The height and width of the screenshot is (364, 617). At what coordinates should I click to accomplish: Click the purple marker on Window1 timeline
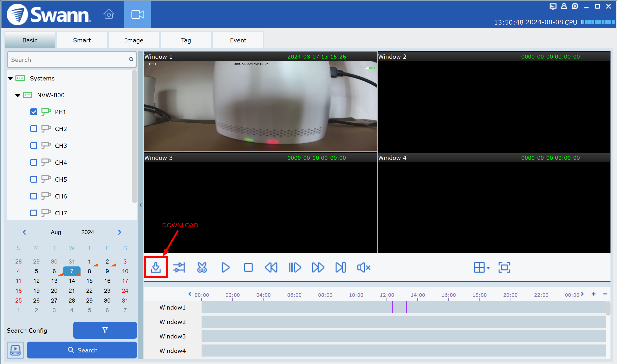(393, 307)
